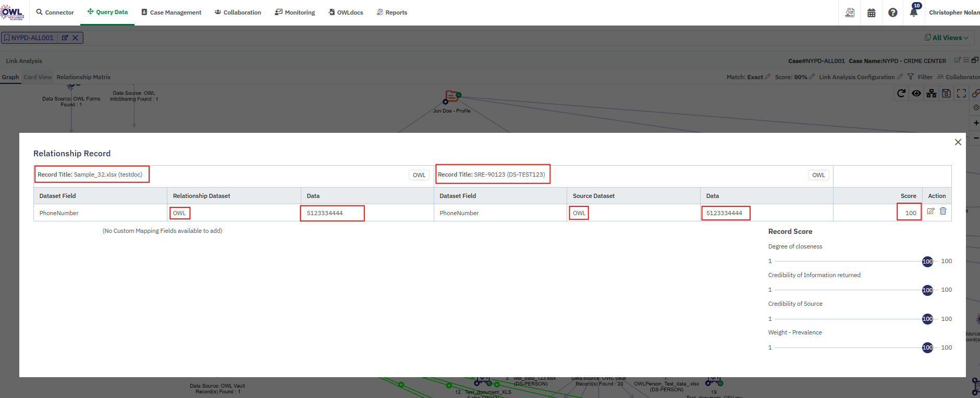Click the Weight - Prevalence slider handle
This screenshot has width=980, height=398.
coord(927,347)
